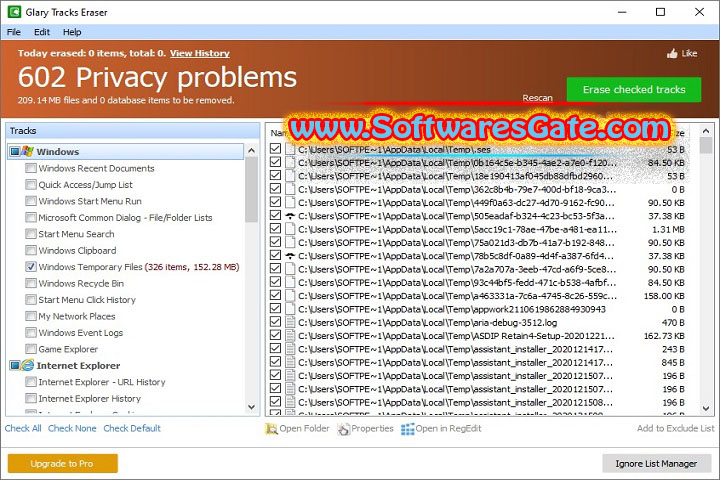Click file icon of ASDIP Retain4-Setup row
The height and width of the screenshot is (480, 720).
pos(290,336)
